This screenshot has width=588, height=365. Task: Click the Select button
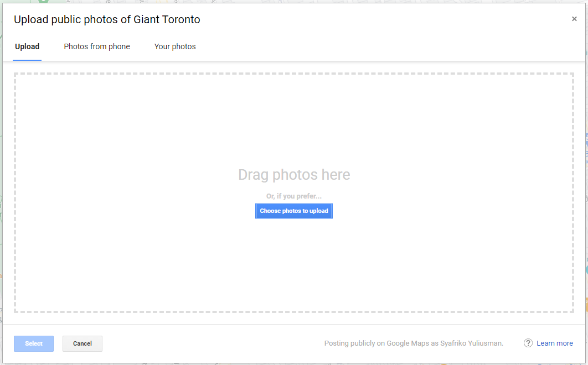click(34, 343)
